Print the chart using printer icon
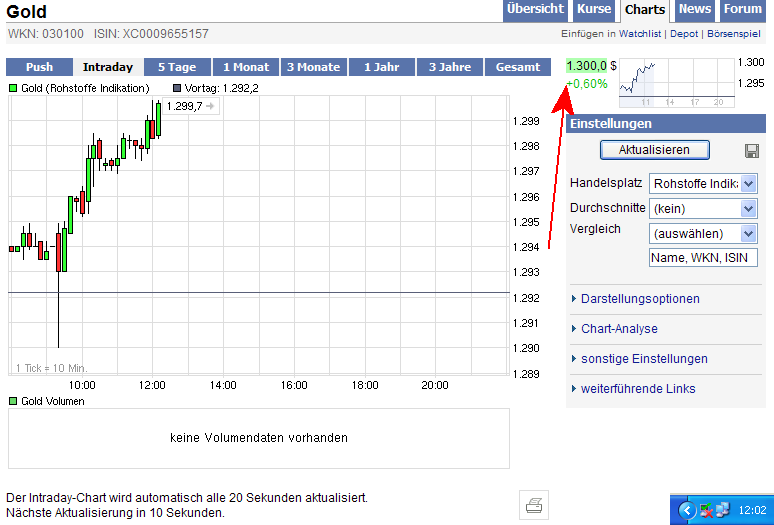The width and height of the screenshot is (774, 525). coord(534,505)
